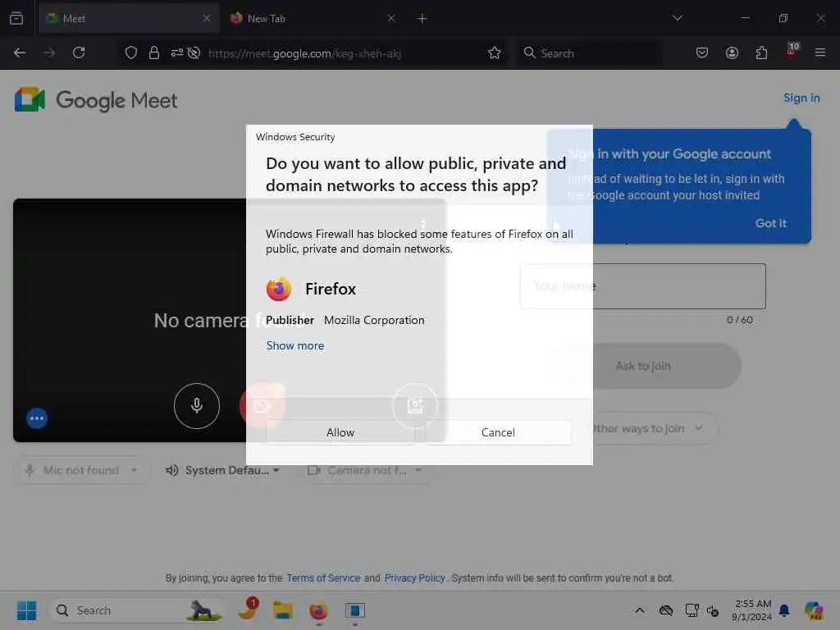Click Cancel in Windows Security dialog
This screenshot has width=840, height=630.
pyautogui.click(x=498, y=432)
